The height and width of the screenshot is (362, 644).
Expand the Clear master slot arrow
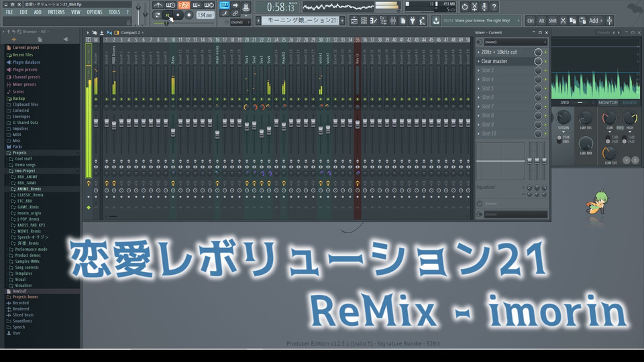(478, 61)
